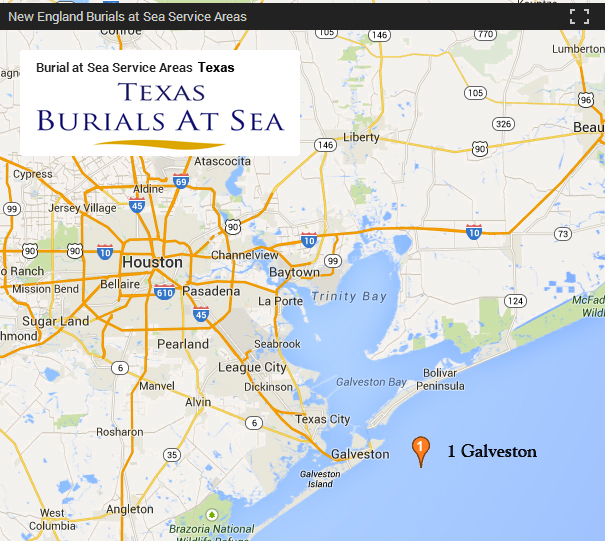Click the Bolivar Peninsula label
605x541 pixels.
440,378
